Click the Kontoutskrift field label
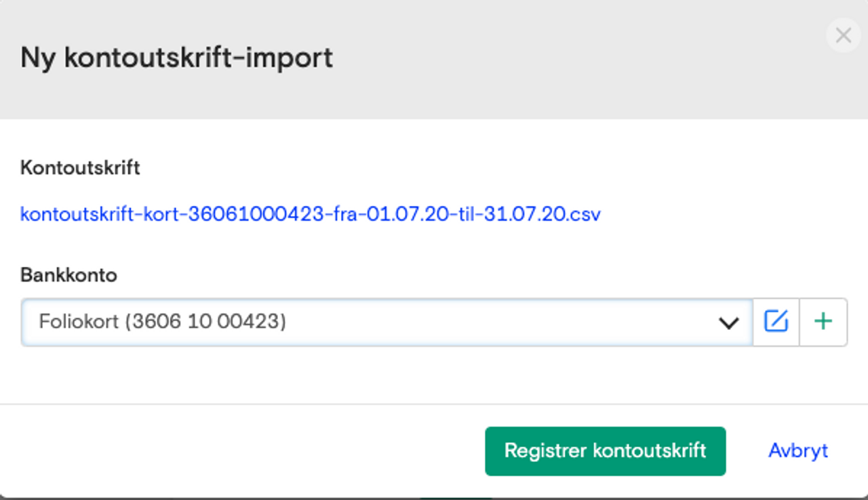The height and width of the screenshot is (500, 868). point(80,168)
